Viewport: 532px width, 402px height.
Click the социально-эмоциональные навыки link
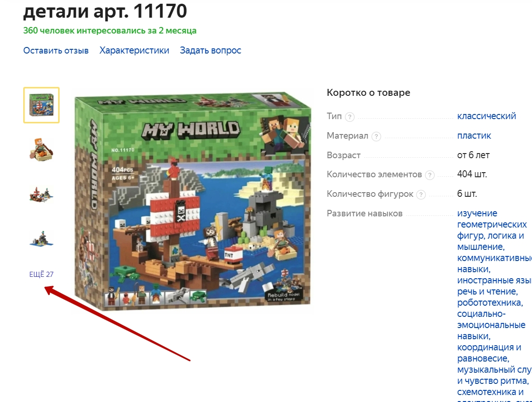[x=492, y=325]
